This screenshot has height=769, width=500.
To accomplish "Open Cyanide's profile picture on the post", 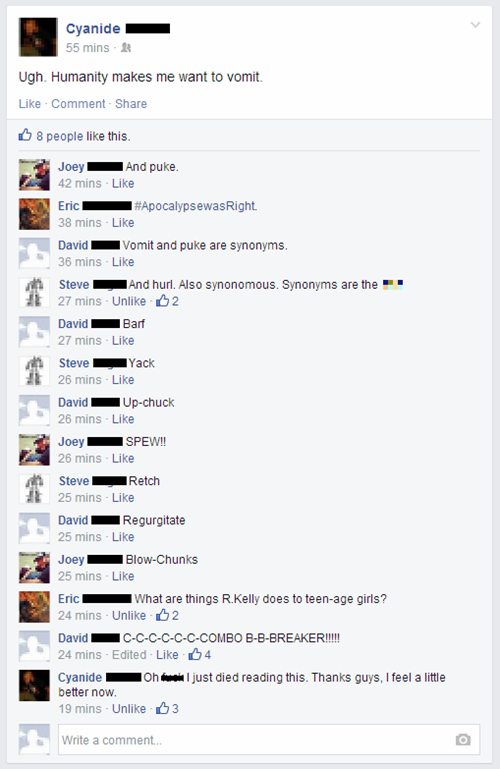I will [x=38, y=37].
